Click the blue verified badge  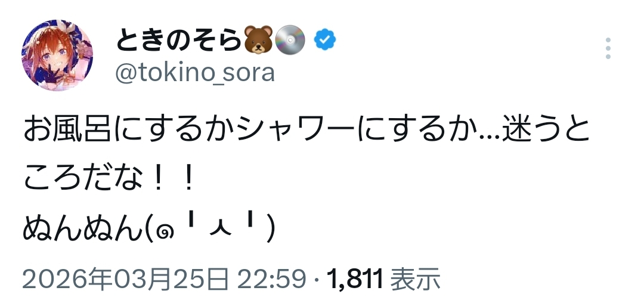tap(325, 40)
